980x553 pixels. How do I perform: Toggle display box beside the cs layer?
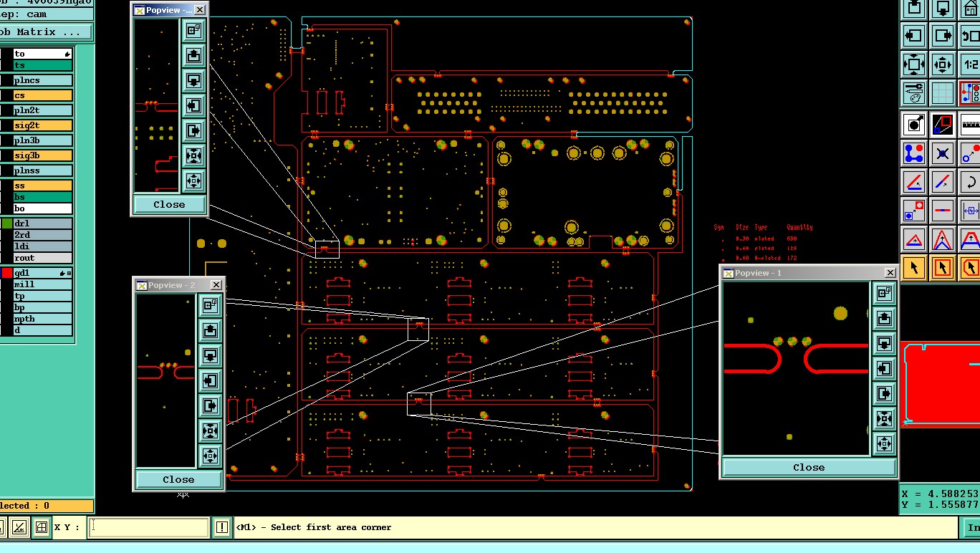[x=6, y=95]
